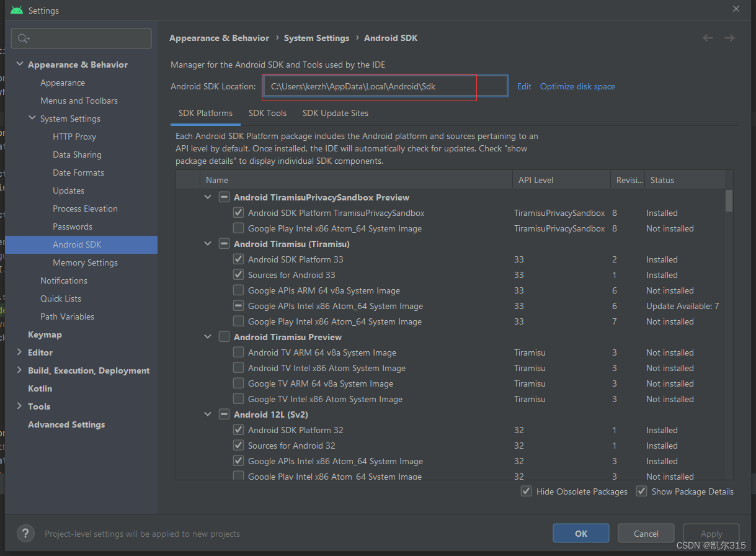Viewport: 756px width, 556px height.
Task: Click the Android Studio logo icon
Action: tap(17, 10)
